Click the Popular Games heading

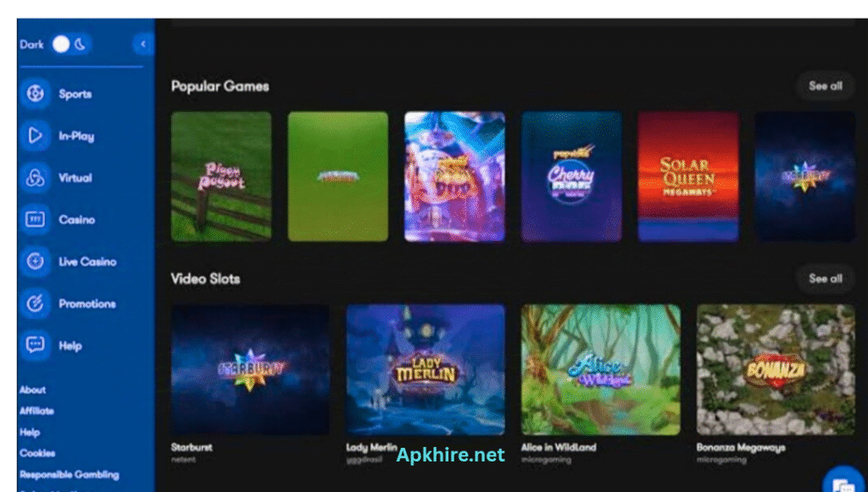[x=220, y=87]
